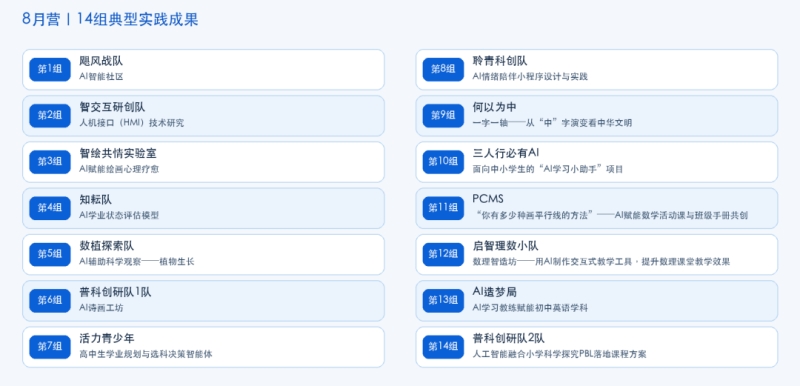
Task: Select team name 何以为中
Action: coord(494,108)
